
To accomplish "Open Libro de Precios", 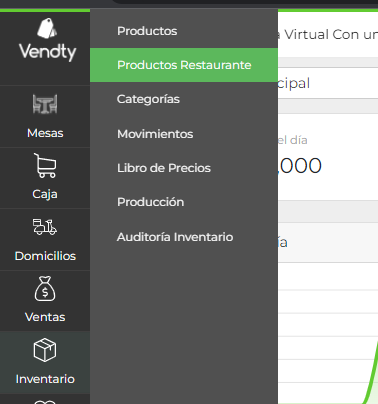I will coord(164,168).
